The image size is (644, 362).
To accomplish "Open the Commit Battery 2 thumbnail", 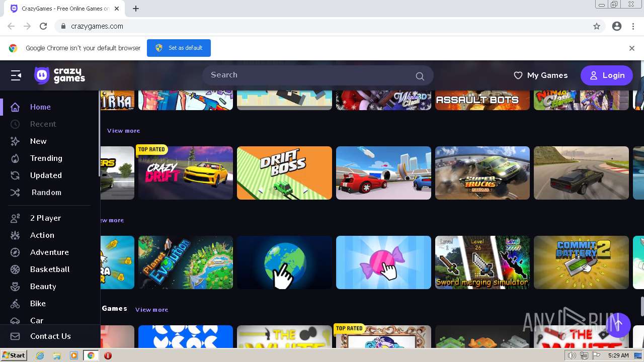I will coord(581,262).
